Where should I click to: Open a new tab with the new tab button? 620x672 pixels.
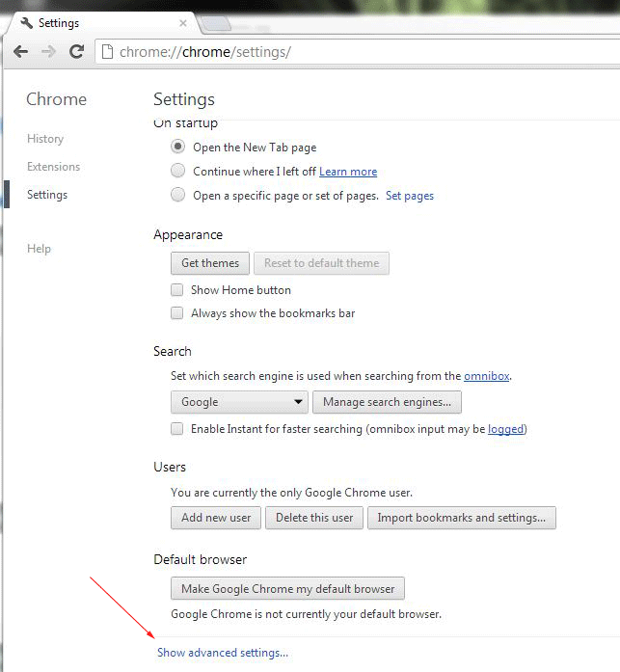pyautogui.click(x=216, y=23)
